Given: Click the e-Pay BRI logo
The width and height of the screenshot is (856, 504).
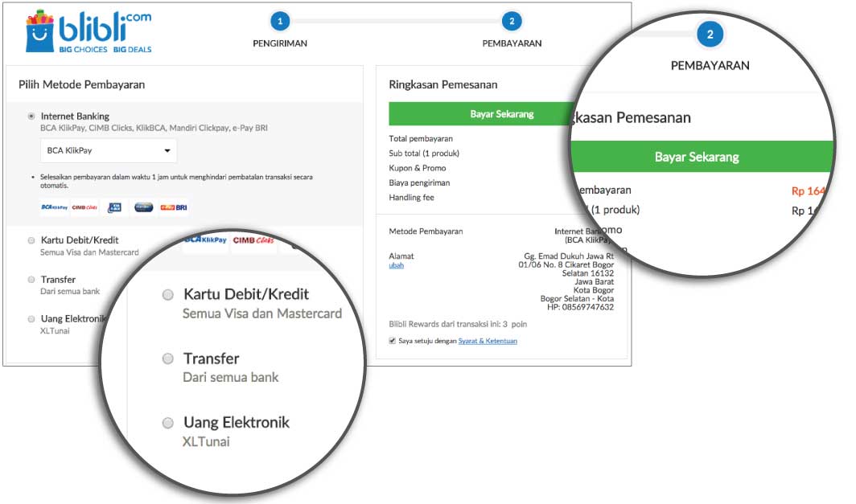Looking at the screenshot, I should point(173,207).
